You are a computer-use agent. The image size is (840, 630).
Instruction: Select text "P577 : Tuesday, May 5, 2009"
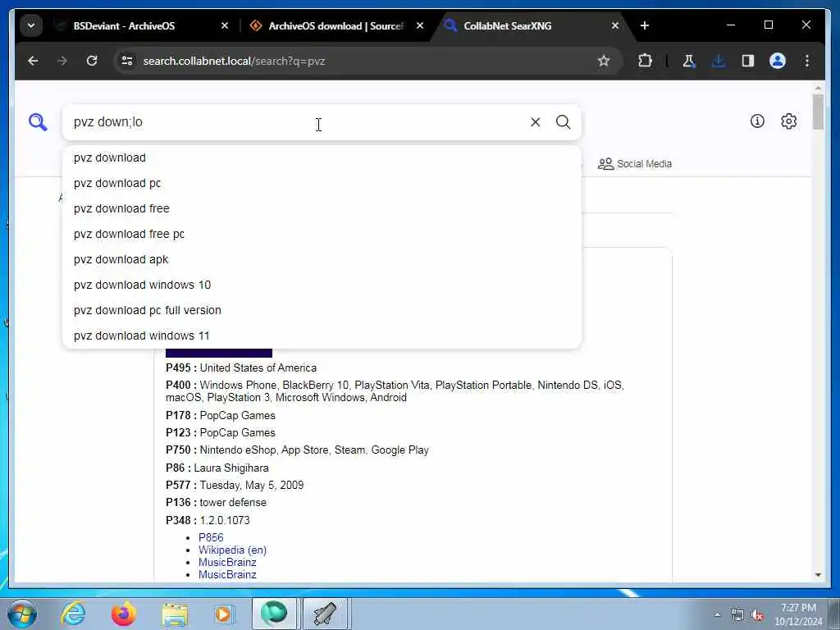tap(235, 486)
